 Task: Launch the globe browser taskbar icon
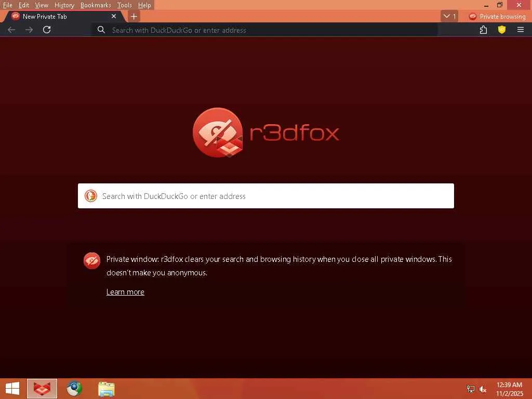click(74, 389)
